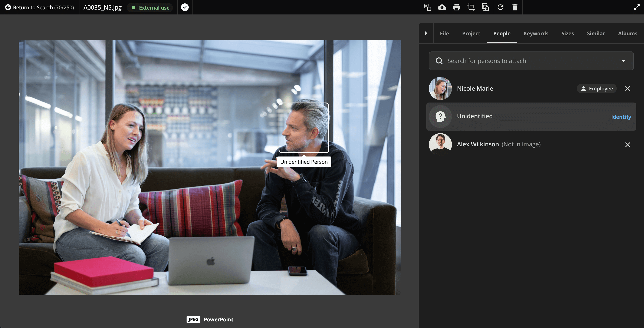Screen dimensions: 644x328
Task: Click the Nicole Marie name
Action: (475, 88)
